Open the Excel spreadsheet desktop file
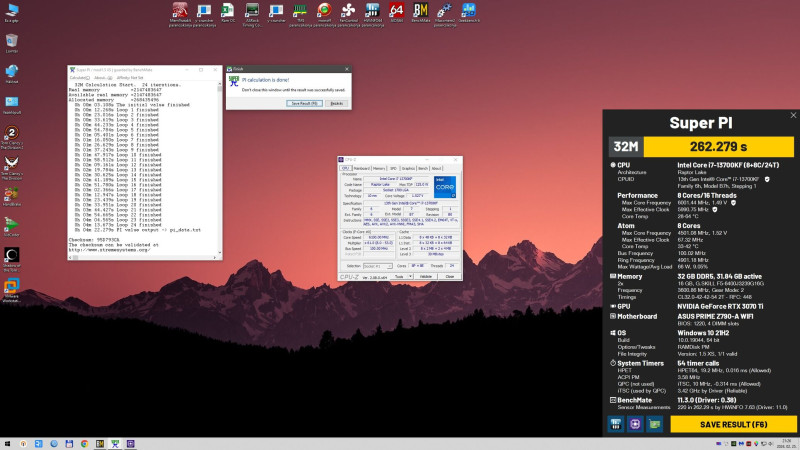This screenshot has height=450, width=800. click(228, 13)
